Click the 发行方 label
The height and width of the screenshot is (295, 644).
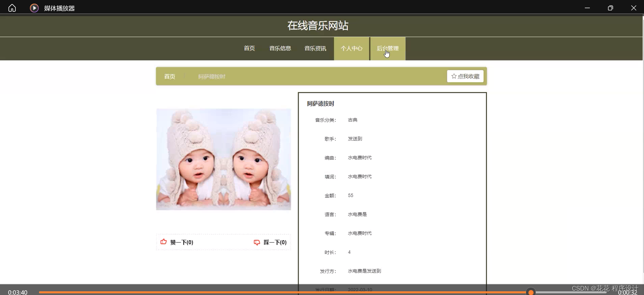click(x=328, y=271)
